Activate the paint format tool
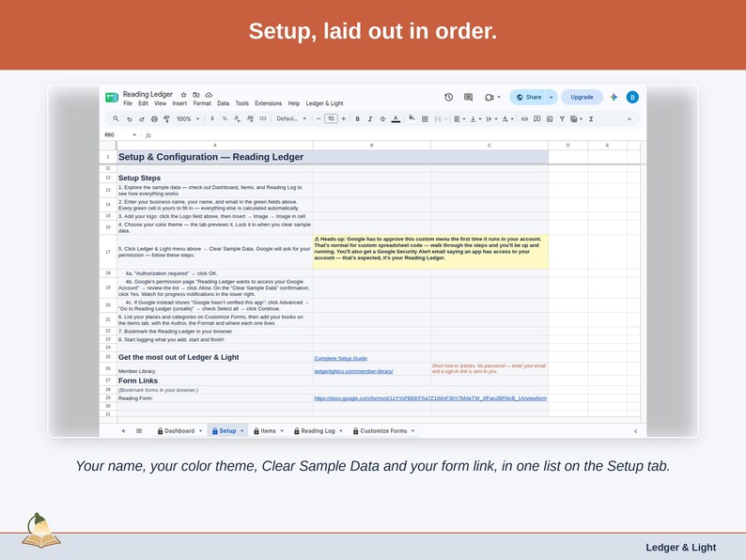The image size is (746, 560). point(166,119)
